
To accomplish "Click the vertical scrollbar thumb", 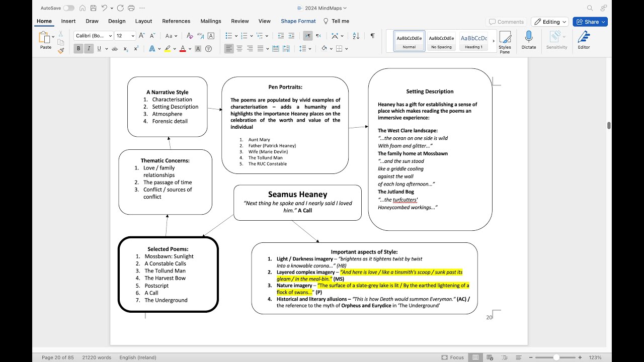I will [609, 125].
